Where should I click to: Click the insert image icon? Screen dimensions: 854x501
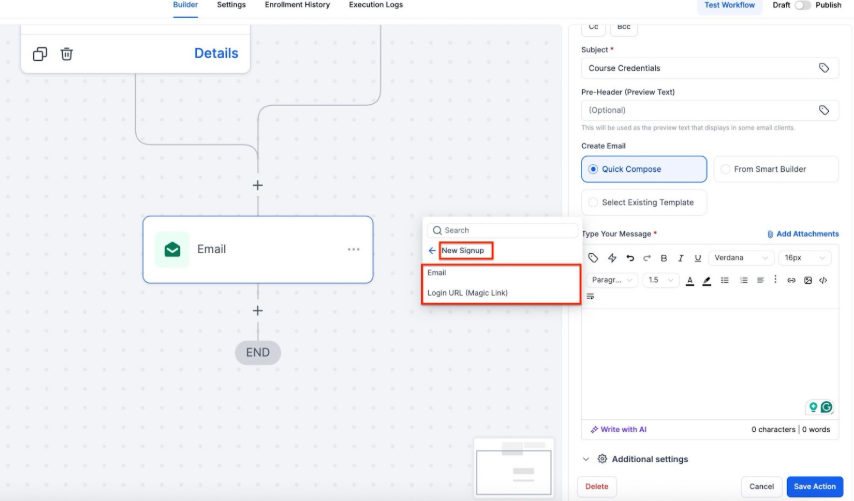(x=807, y=280)
